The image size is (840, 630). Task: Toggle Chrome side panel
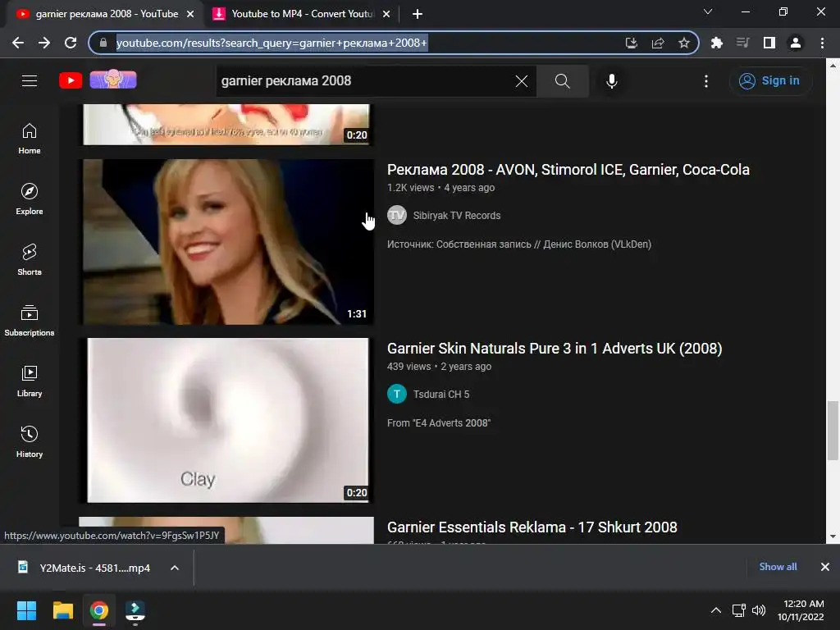pos(769,43)
